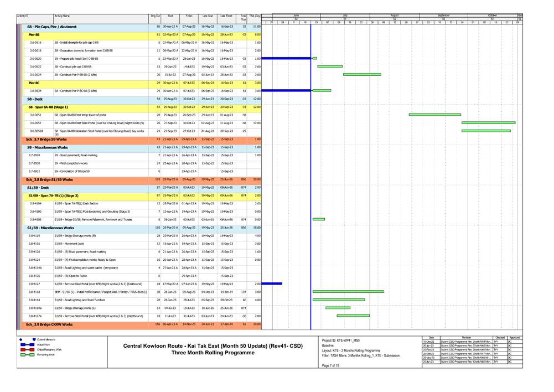Screen dimensions: 554x392
Task: Click the green Remaining Work legend bar
Action: pyautogui.click(x=28, y=355)
